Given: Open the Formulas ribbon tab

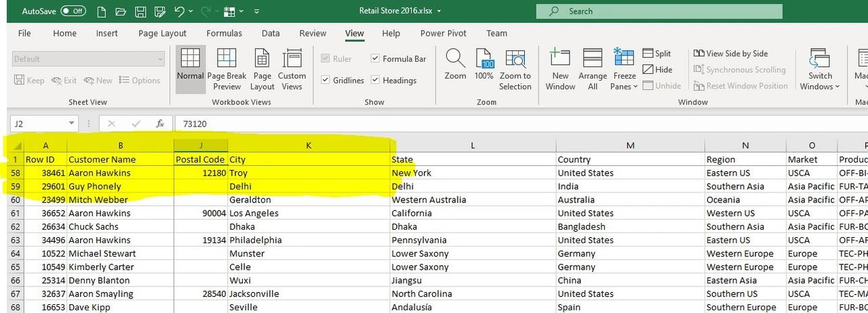Looking at the screenshot, I should point(224,33).
